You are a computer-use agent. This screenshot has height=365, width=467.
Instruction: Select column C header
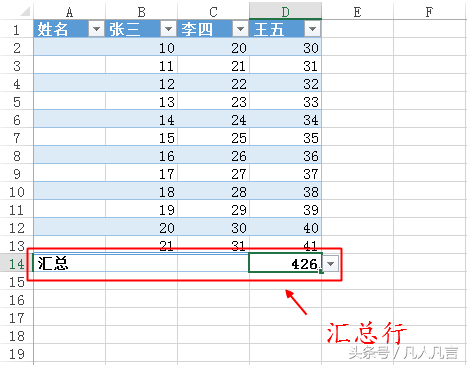point(213,12)
